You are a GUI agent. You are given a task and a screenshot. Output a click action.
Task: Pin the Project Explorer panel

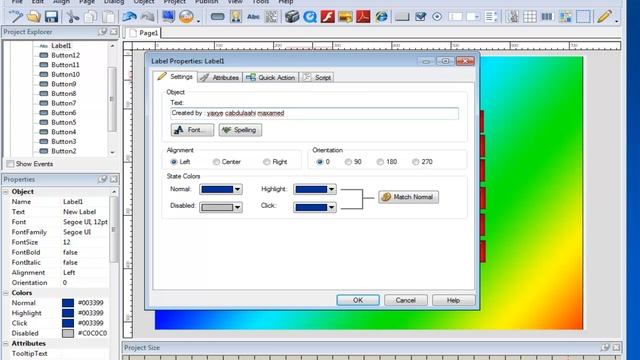coord(102,31)
